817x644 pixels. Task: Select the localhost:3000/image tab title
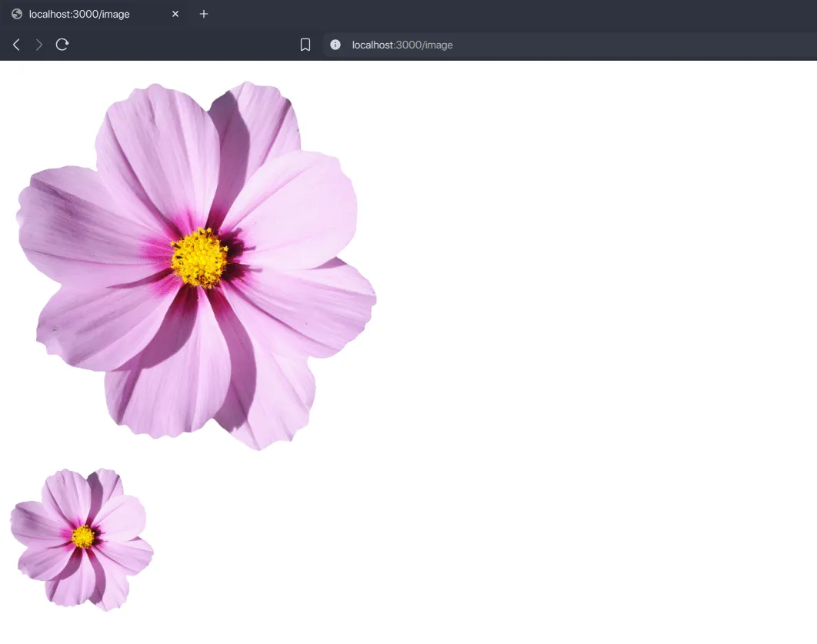pos(79,14)
